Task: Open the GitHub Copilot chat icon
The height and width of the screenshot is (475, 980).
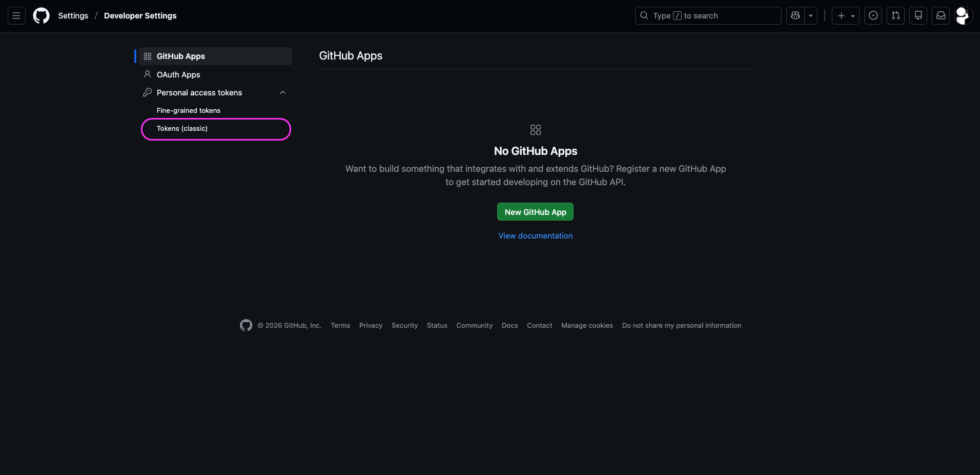Action: (x=795, y=15)
